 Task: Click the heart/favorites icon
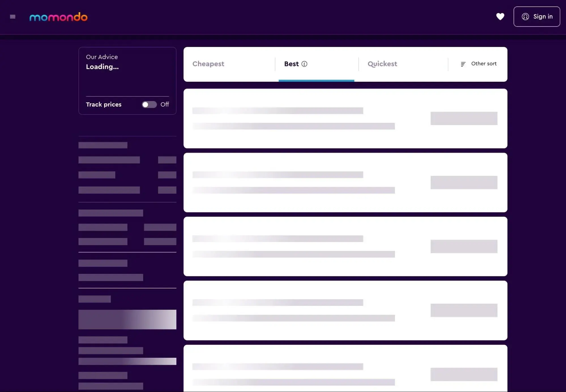pos(500,16)
